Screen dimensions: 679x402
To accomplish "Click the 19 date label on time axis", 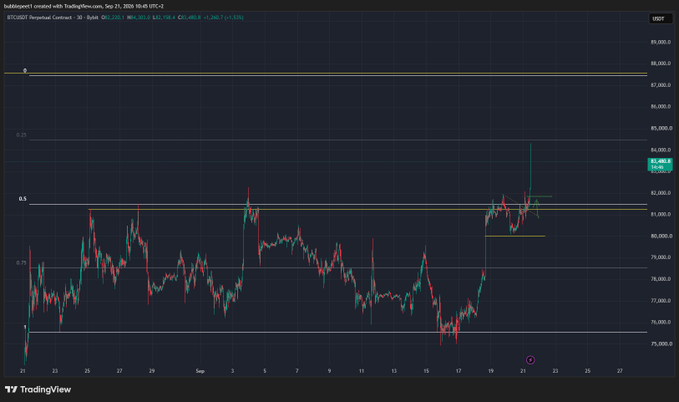I will click(x=491, y=371).
